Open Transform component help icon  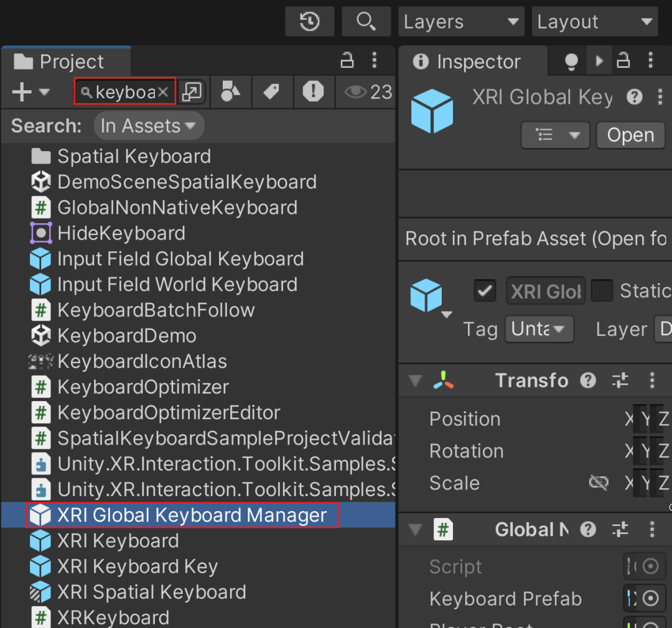pyautogui.click(x=588, y=380)
